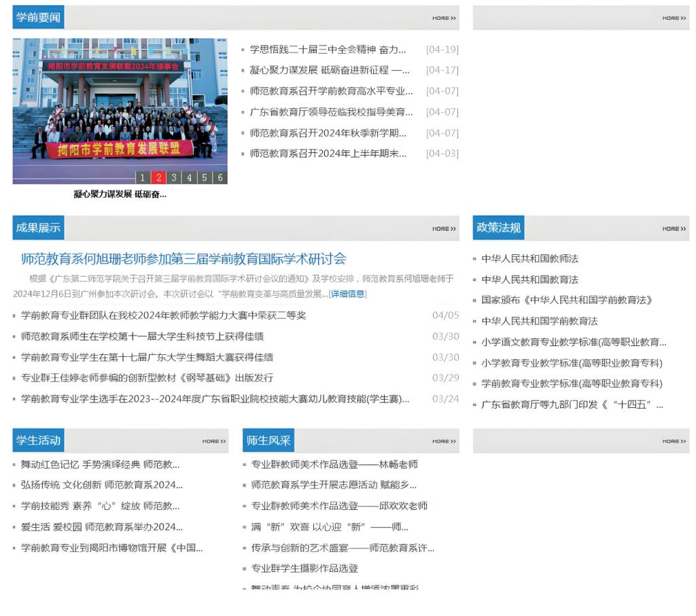Click the 详细信息 link to expand the article
The height and width of the screenshot is (616, 696).
click(347, 294)
